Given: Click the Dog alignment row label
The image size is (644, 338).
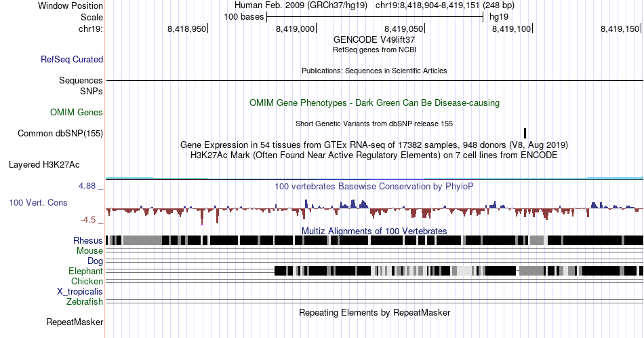Looking at the screenshot, I should [x=96, y=261].
